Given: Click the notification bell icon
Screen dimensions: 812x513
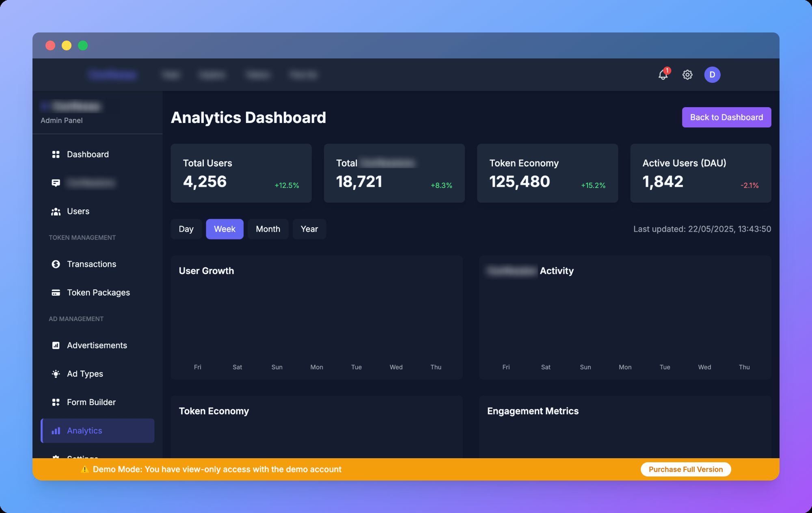Looking at the screenshot, I should coord(663,75).
